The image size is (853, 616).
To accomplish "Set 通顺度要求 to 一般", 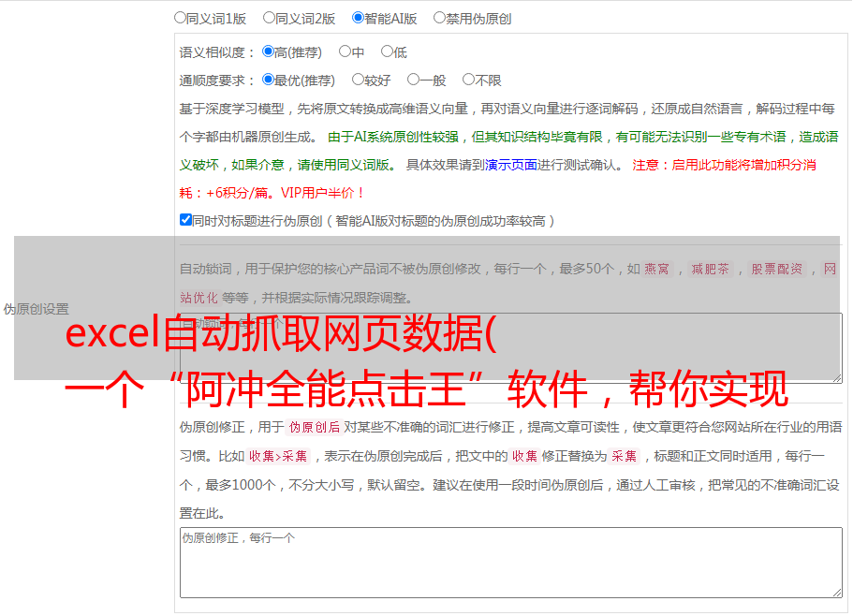I will pyautogui.click(x=414, y=80).
